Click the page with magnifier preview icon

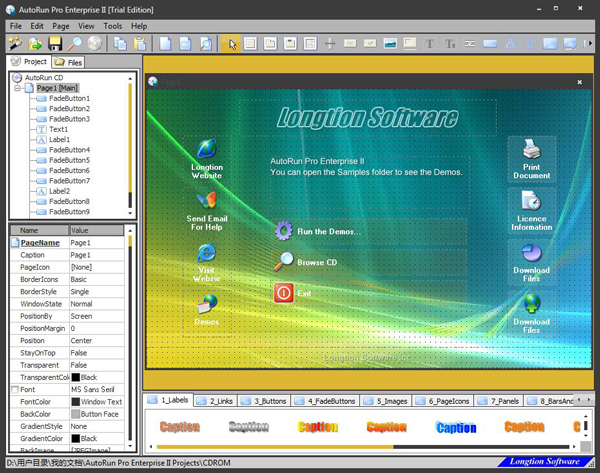pos(205,43)
